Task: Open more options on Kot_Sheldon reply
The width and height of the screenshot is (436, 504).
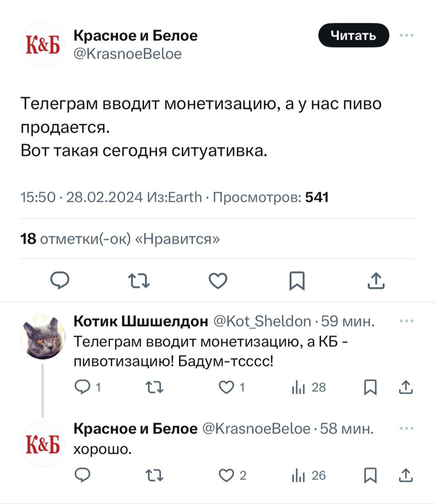Action: pos(407,321)
